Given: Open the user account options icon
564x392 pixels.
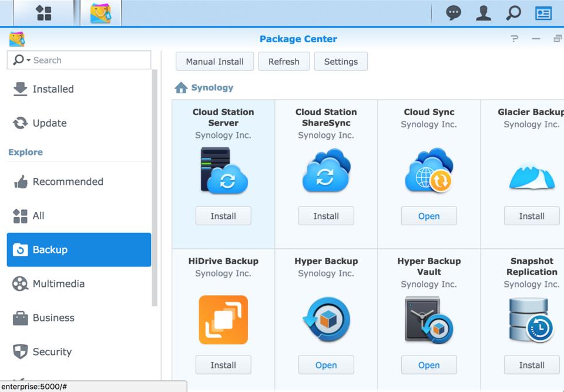Looking at the screenshot, I should coord(483,13).
